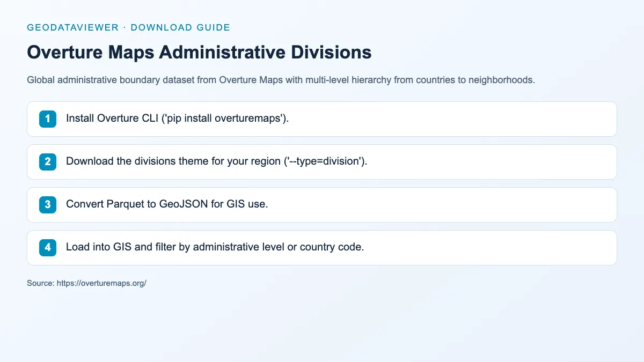Click the step 4 number badge
This screenshot has height=362, width=644.
pyautogui.click(x=48, y=248)
